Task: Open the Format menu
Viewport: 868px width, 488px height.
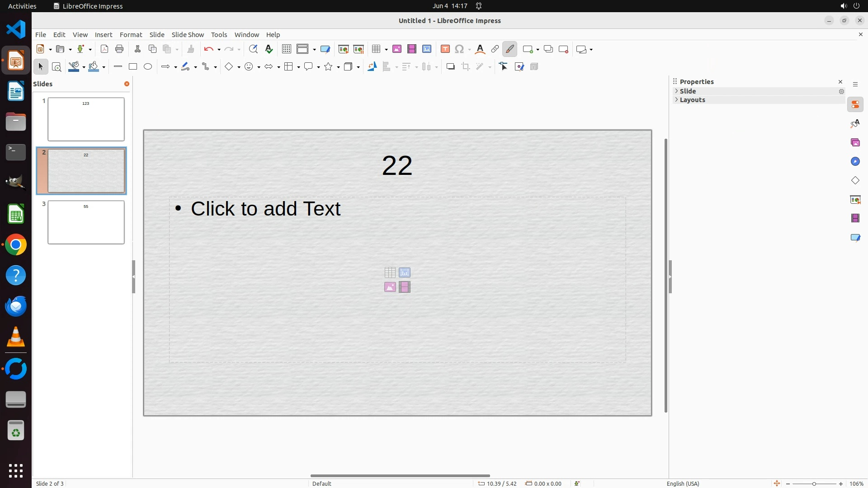Action: 131,35
